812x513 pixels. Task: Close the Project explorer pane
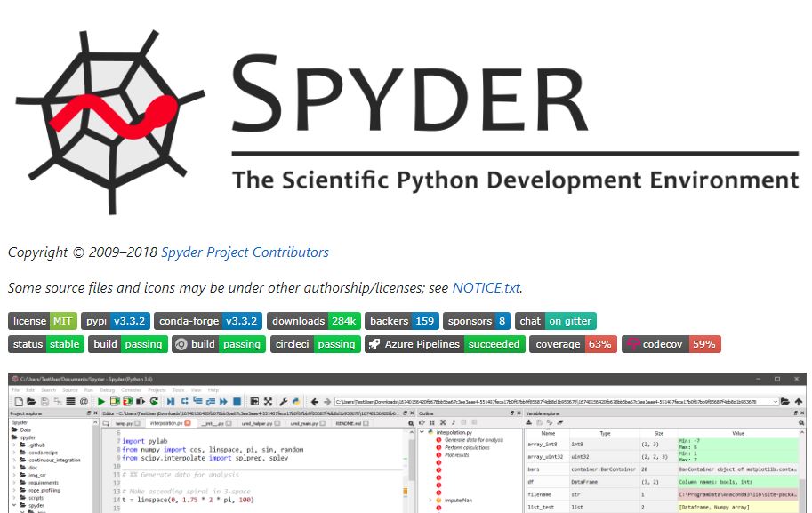pos(95,413)
